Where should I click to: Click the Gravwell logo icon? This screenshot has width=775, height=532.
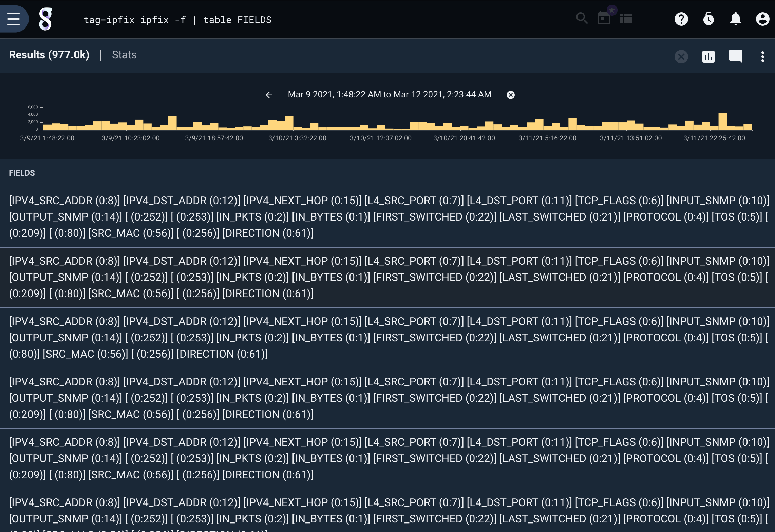click(45, 19)
